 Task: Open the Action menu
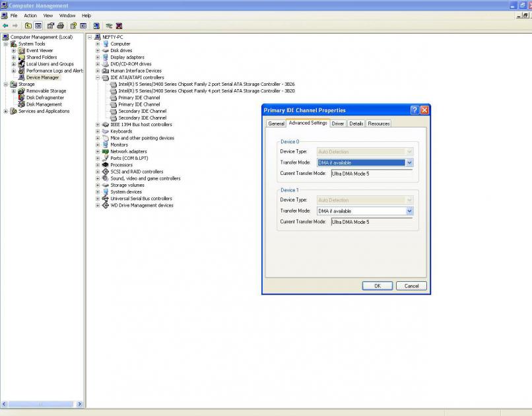tap(30, 16)
